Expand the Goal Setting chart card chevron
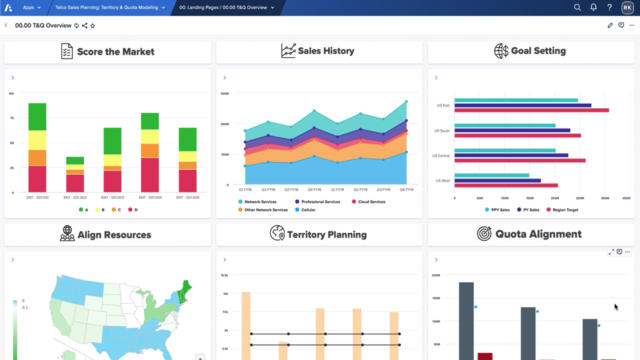The height and width of the screenshot is (360, 640). (x=436, y=78)
